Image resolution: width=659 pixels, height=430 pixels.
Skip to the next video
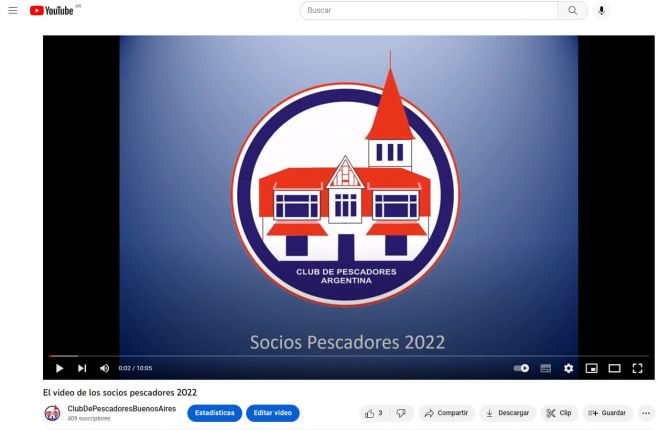[x=82, y=368]
